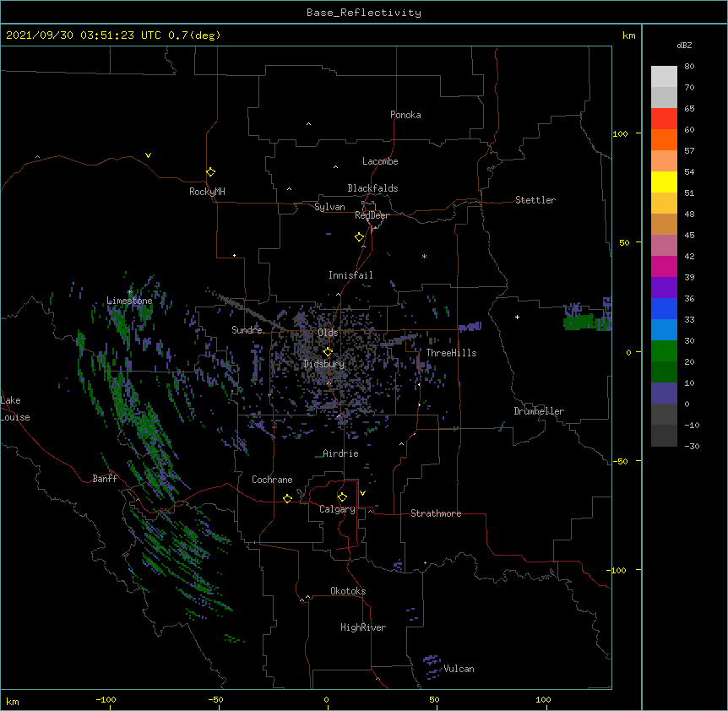Select the yellow diamond marker under Cochrane

[x=287, y=498]
